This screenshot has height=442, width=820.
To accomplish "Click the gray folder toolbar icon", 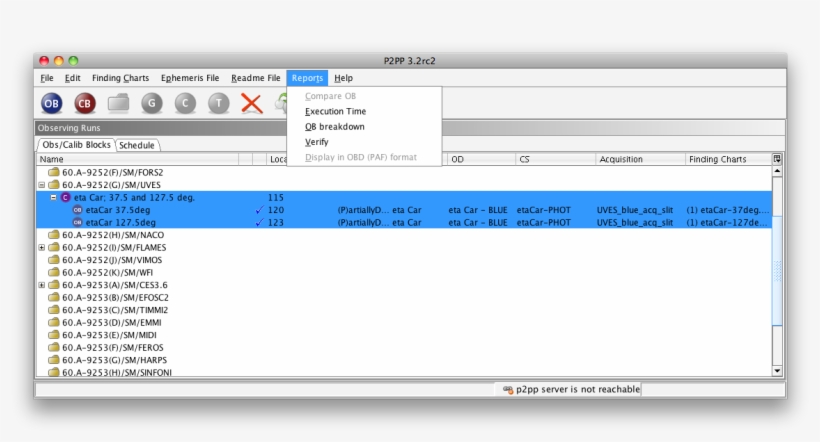I will tap(119, 103).
